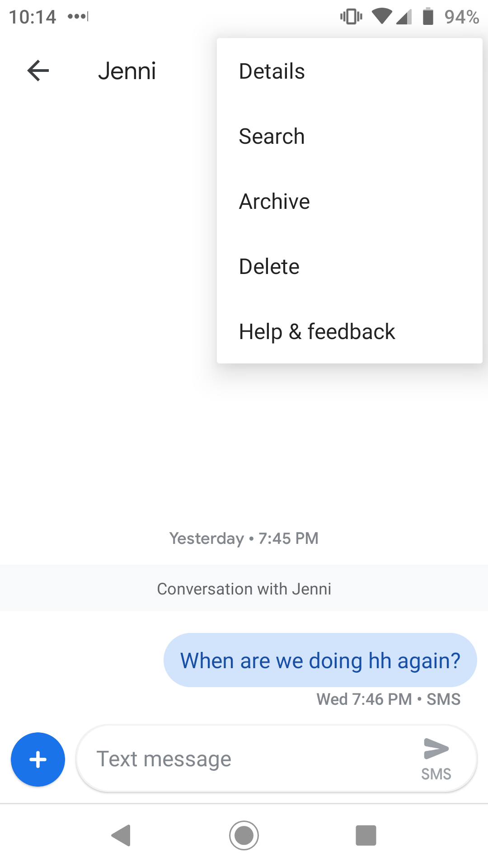The width and height of the screenshot is (488, 868).
Task: Tap the Wed 7:46 PM timestamp
Action: (x=364, y=699)
